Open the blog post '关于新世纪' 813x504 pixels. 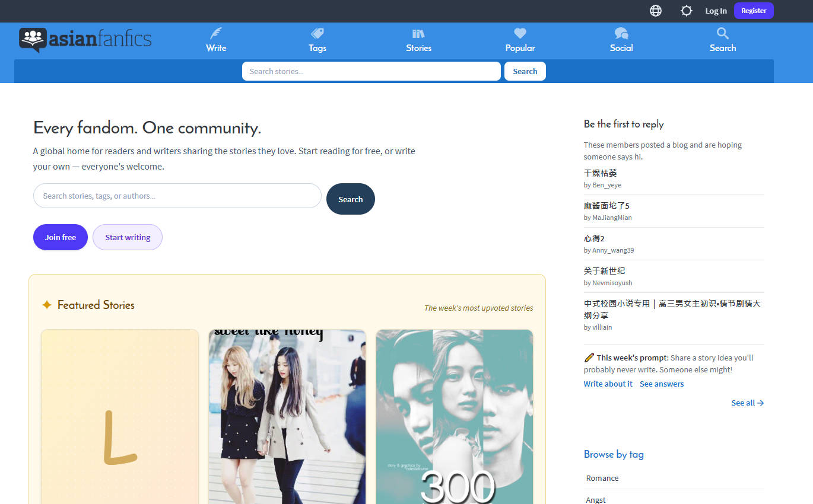(605, 271)
